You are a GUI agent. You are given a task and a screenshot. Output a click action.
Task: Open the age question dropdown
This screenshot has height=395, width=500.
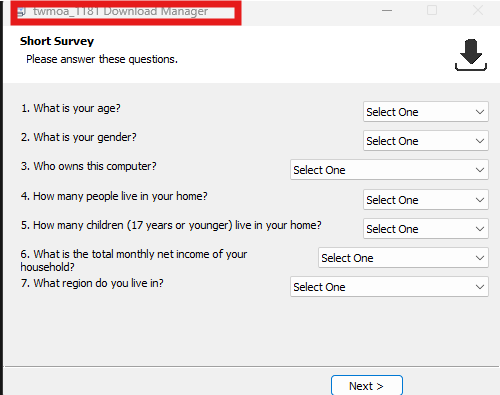click(x=426, y=112)
